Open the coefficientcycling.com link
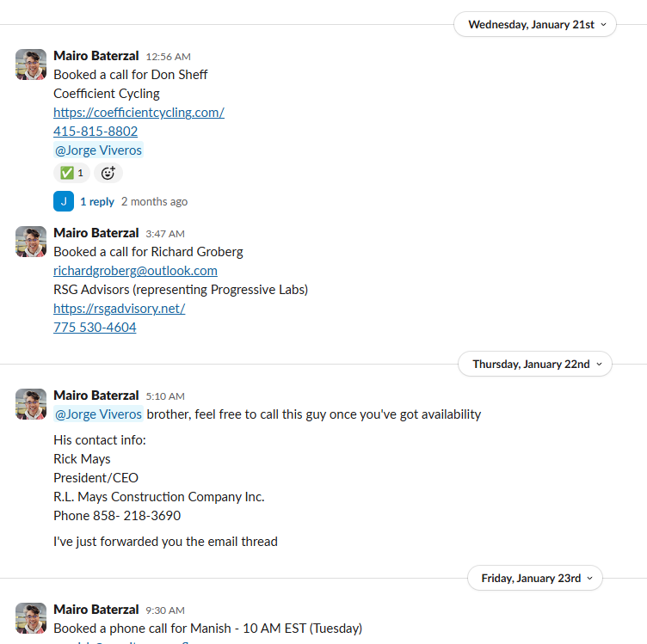This screenshot has height=644, width=647. click(139, 112)
